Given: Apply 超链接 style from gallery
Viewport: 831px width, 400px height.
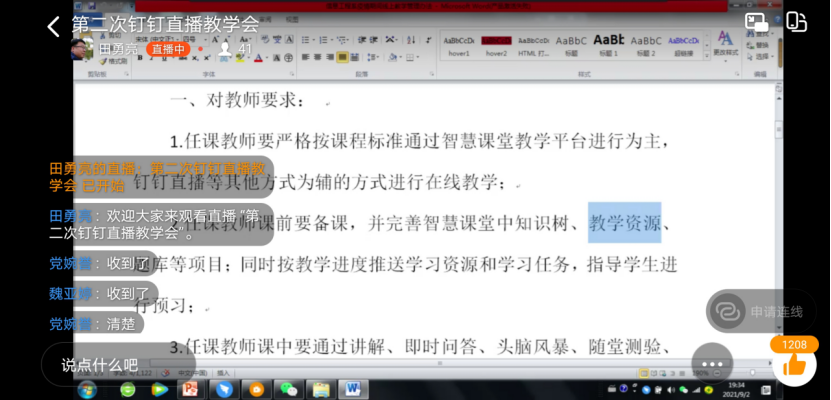Looking at the screenshot, I should tap(684, 46).
